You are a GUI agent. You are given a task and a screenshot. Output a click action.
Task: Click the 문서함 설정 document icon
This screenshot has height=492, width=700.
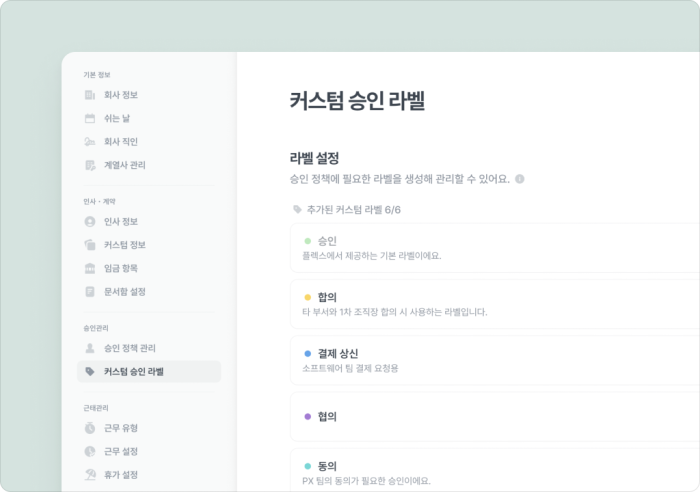tap(90, 292)
